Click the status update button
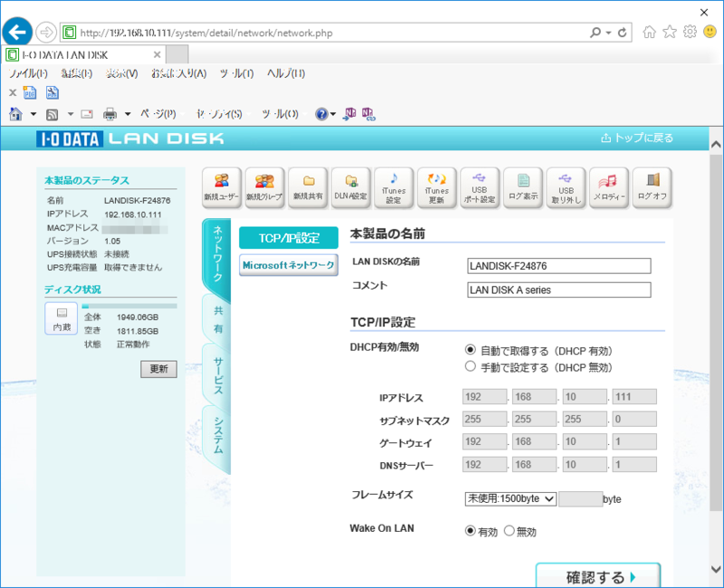Screen dimensions: 724x588 [159, 369]
